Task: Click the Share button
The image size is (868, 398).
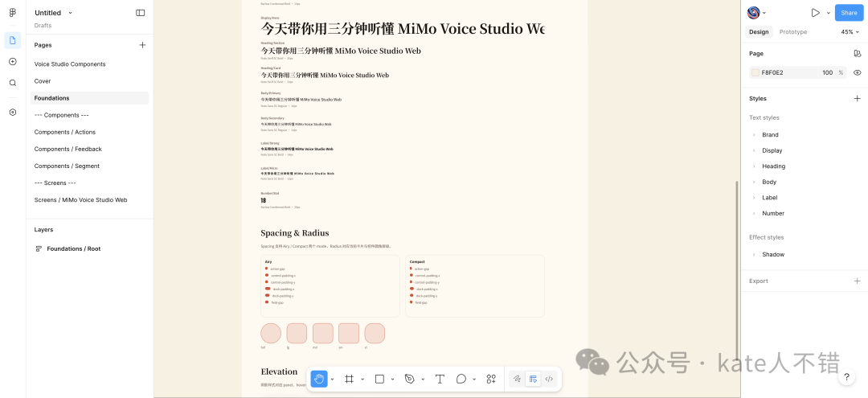Action: (849, 13)
